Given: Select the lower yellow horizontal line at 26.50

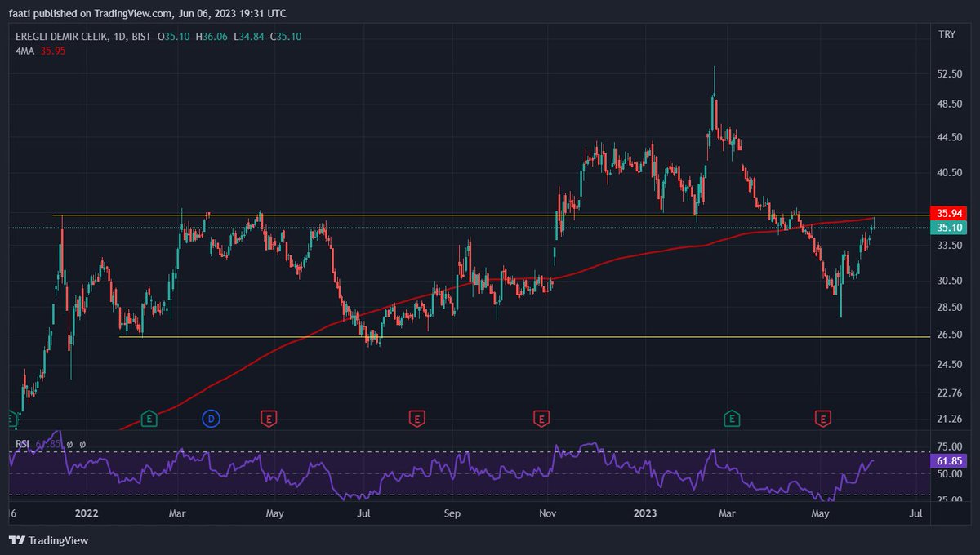Looking at the screenshot, I should coord(523,336).
